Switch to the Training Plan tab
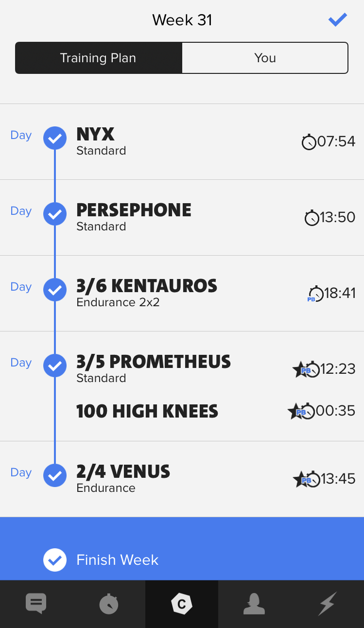The image size is (364, 628). 99,58
